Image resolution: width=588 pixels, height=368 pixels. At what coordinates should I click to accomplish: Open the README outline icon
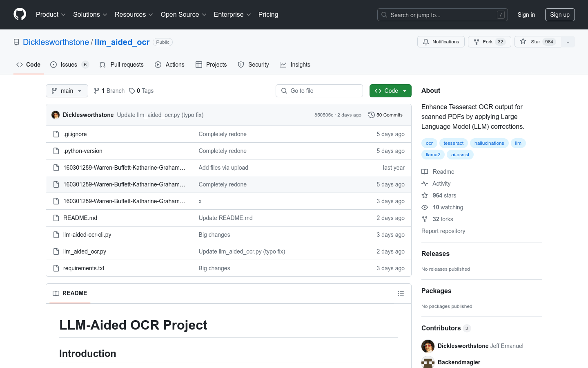[x=401, y=294]
